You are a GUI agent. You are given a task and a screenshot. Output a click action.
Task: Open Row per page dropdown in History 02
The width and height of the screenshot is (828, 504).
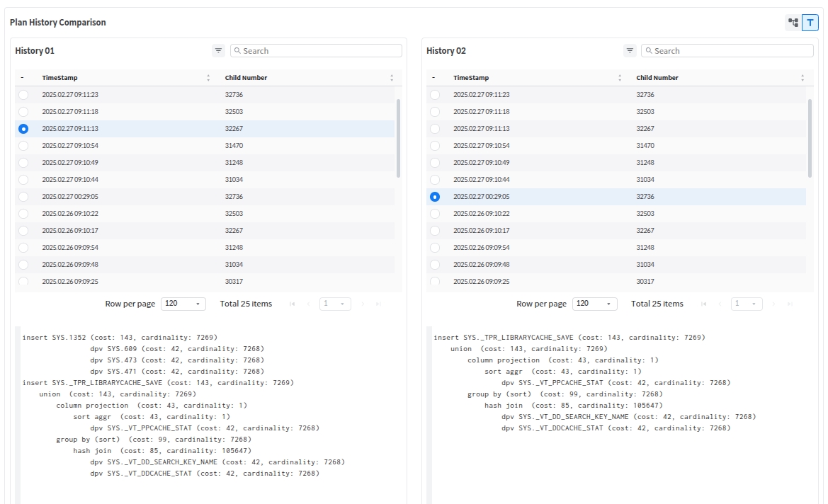(594, 304)
